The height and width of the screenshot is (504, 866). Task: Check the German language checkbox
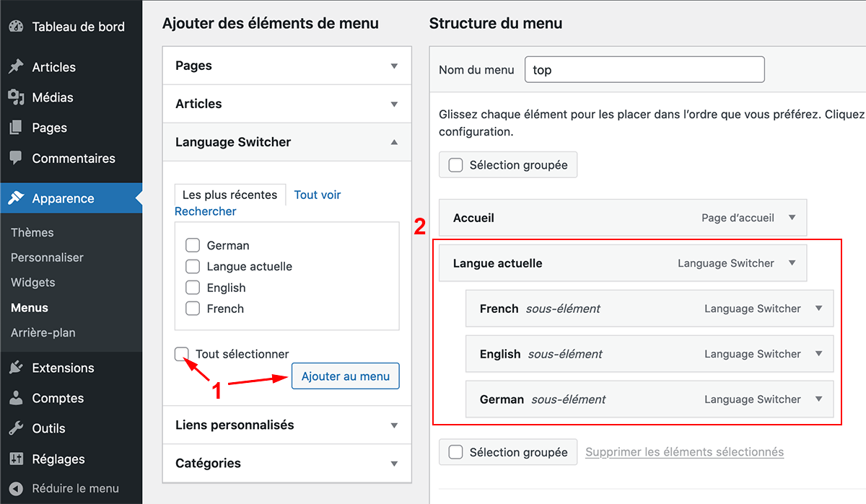point(193,245)
